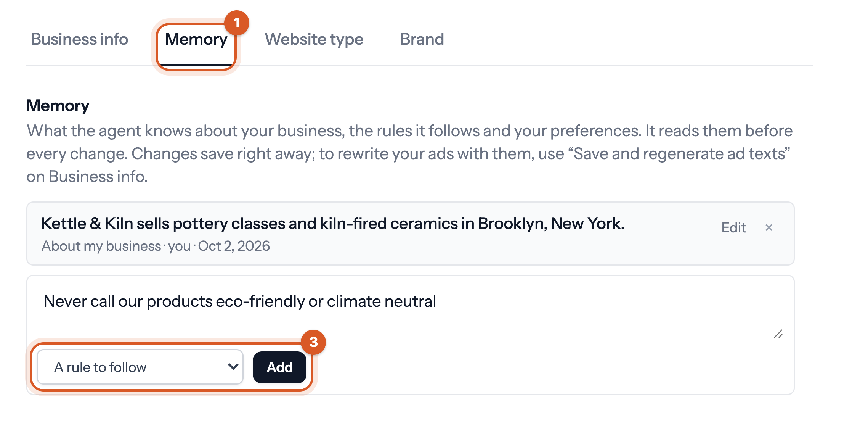Click the orange step 1 badge

(x=237, y=23)
